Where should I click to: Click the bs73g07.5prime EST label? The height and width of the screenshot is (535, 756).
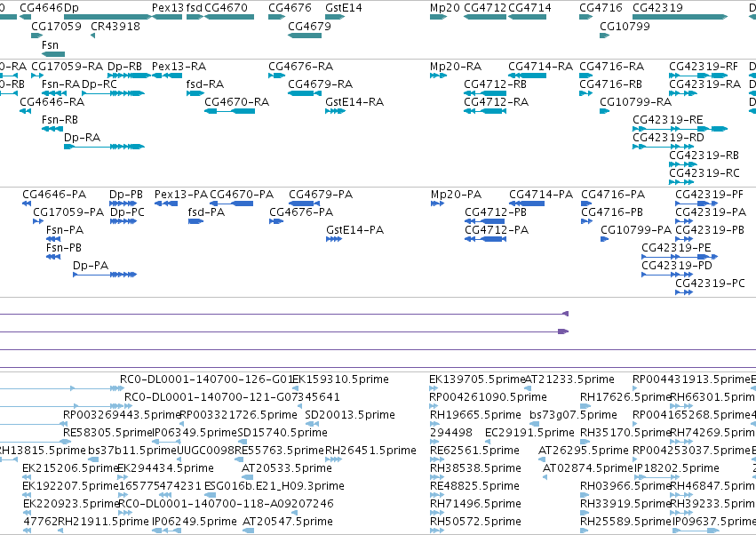pos(573,415)
